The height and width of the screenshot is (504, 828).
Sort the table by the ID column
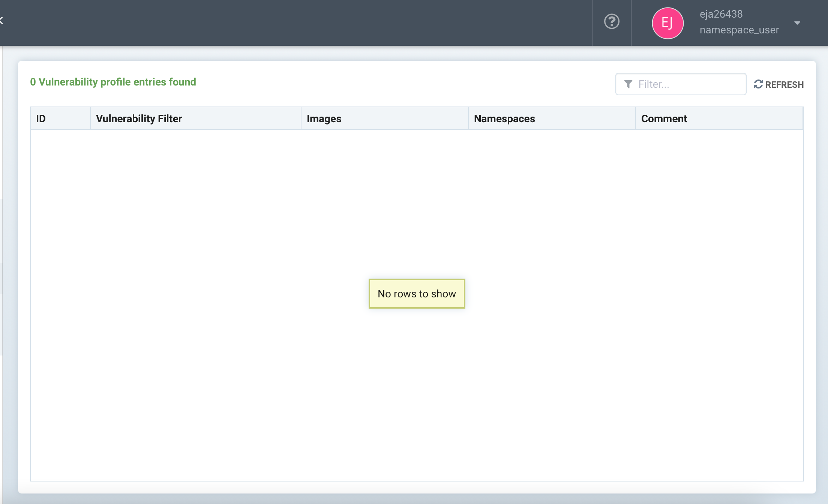[x=41, y=118]
